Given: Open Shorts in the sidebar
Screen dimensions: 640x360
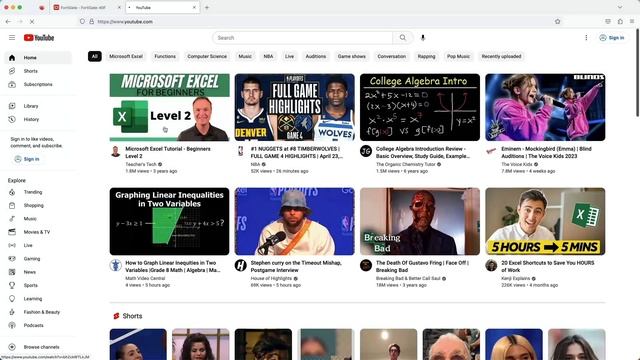Looking at the screenshot, I should 38,71.
